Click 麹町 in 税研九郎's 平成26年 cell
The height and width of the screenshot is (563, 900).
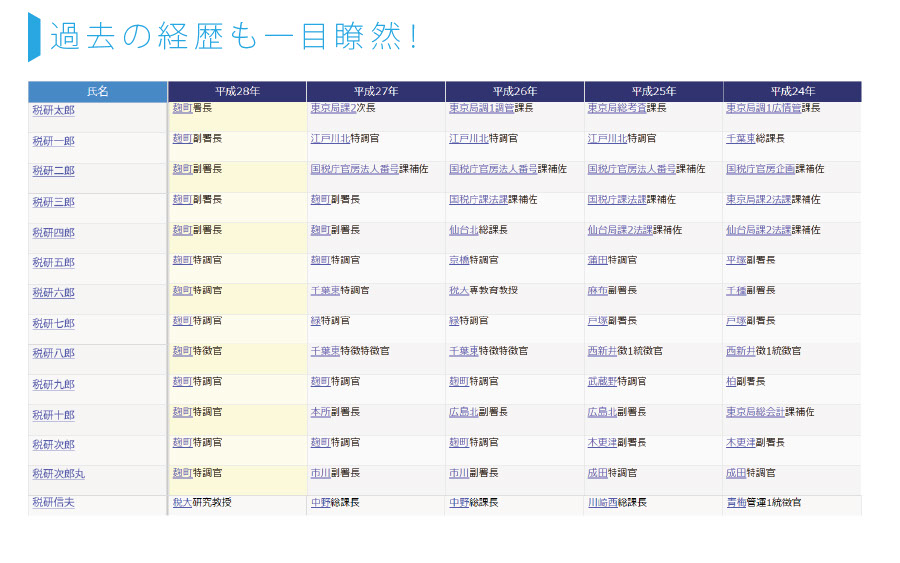click(459, 381)
